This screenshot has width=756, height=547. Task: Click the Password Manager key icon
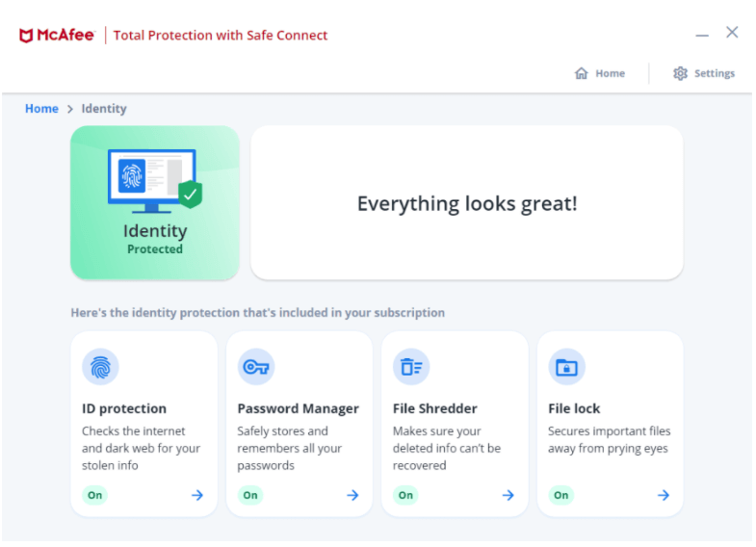point(256,367)
